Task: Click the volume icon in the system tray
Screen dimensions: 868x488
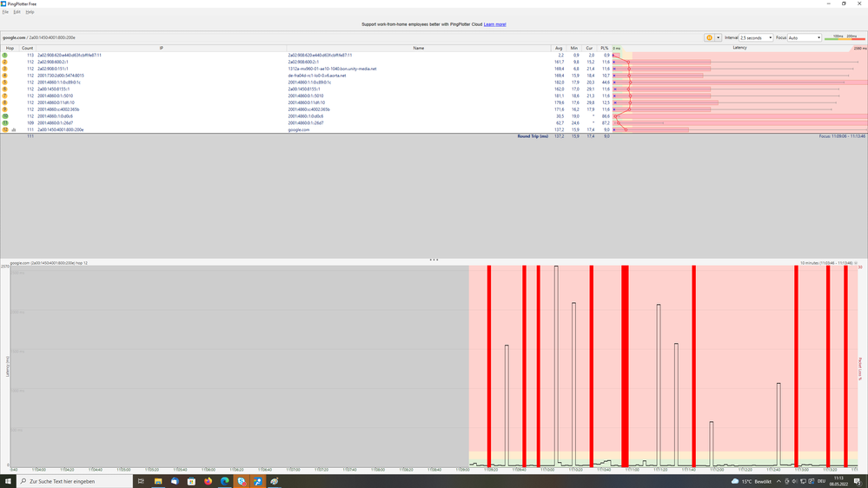Action: 794,481
